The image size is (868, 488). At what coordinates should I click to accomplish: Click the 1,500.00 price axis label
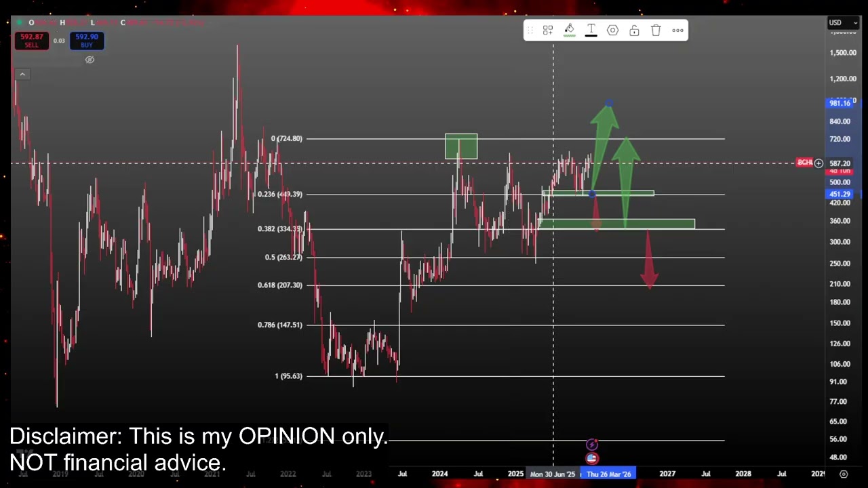pos(843,53)
